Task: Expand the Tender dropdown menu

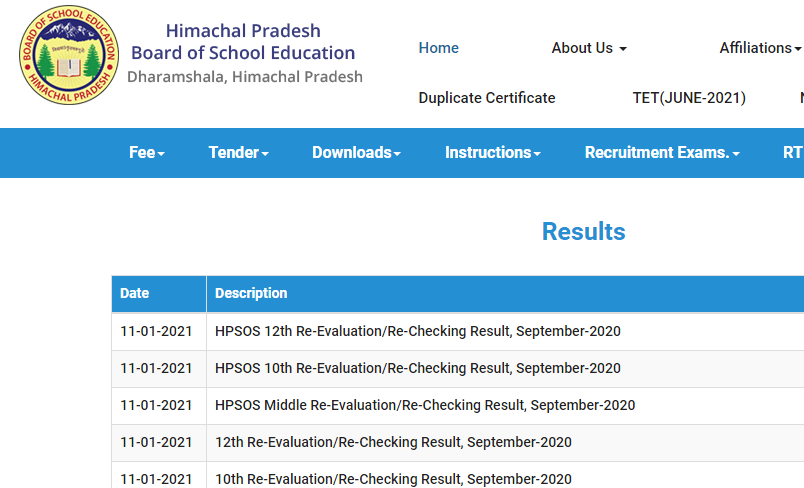Action: coord(238,153)
